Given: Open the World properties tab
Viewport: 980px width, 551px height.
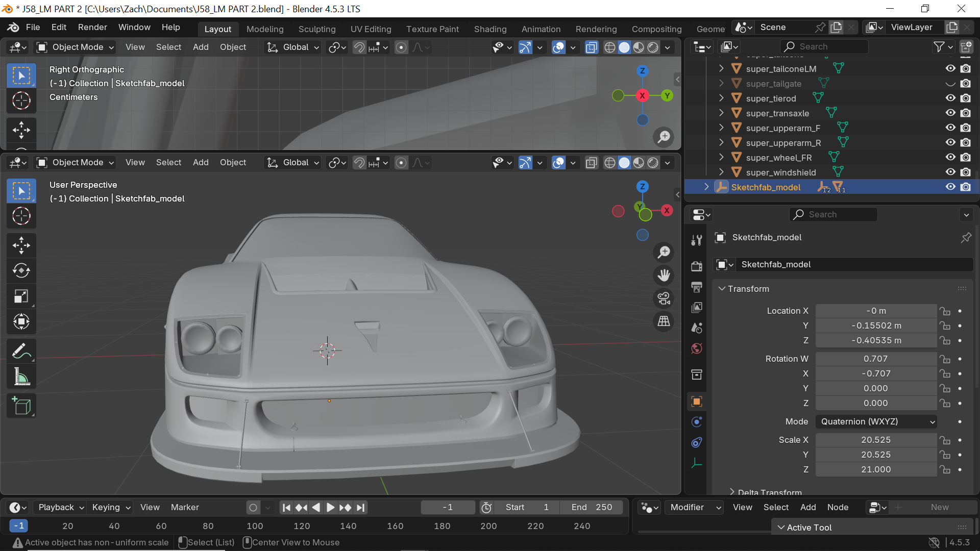Looking at the screenshot, I should pyautogui.click(x=697, y=348).
